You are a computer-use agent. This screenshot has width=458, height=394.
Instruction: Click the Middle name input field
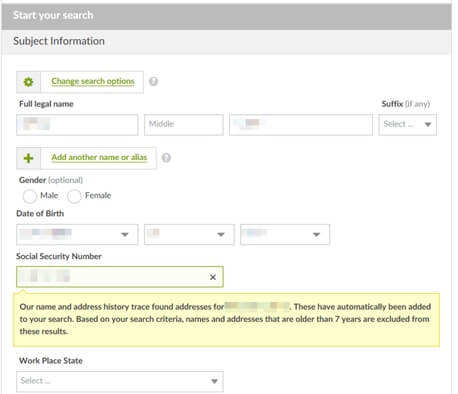point(184,125)
